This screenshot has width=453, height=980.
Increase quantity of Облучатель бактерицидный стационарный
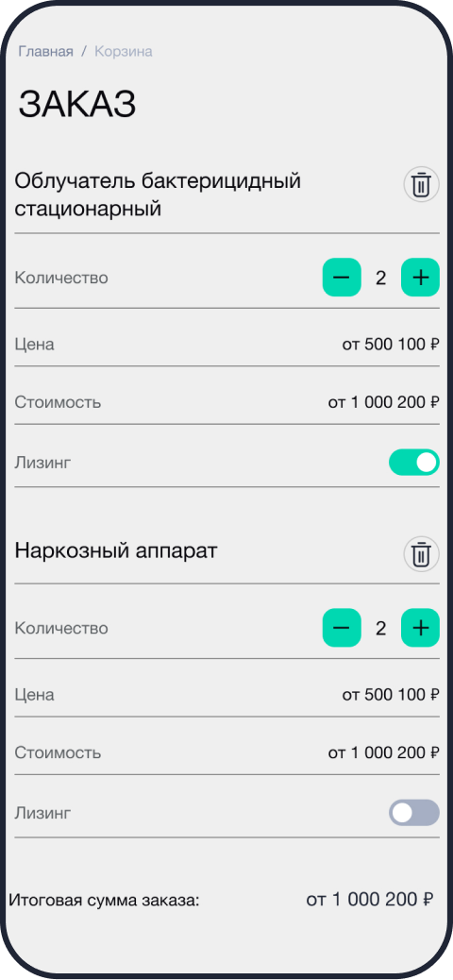[x=421, y=277]
